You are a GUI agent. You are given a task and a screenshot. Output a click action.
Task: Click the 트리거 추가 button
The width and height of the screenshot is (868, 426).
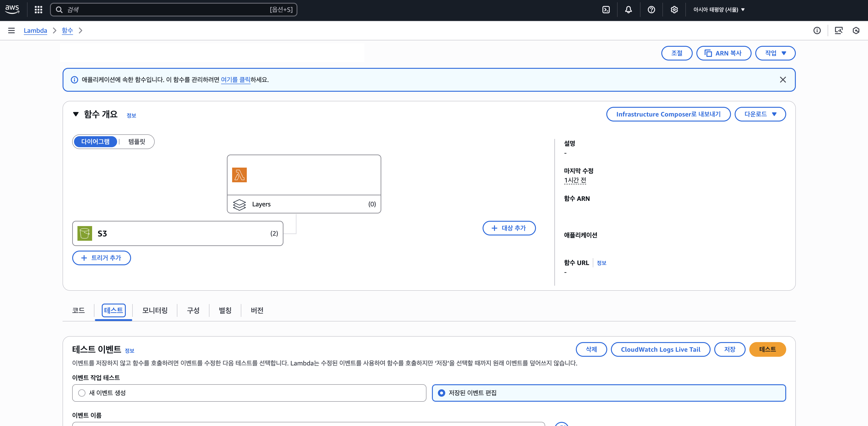pos(102,258)
